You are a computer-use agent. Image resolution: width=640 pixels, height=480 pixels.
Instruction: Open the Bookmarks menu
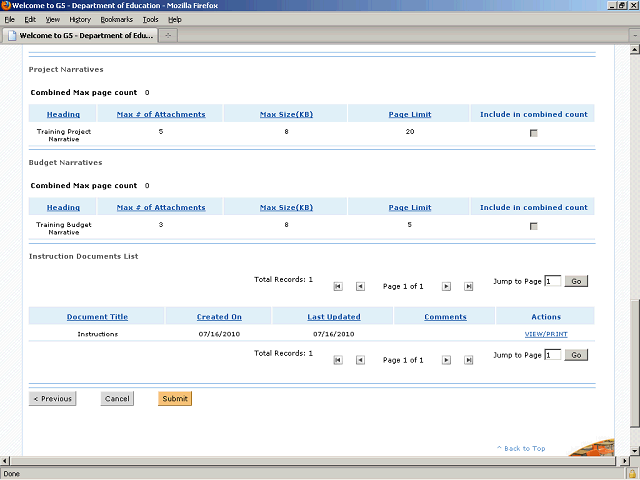tap(116, 19)
